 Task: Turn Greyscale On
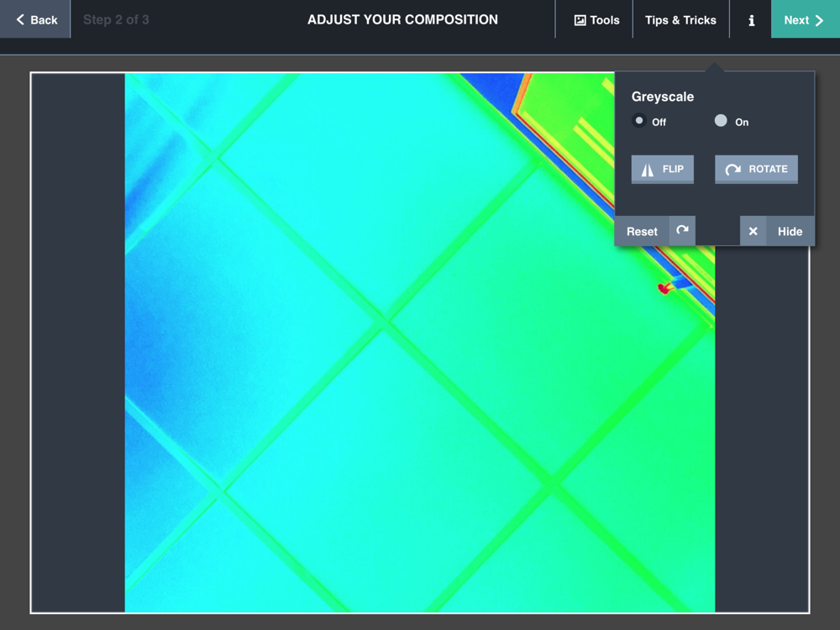[x=721, y=120]
